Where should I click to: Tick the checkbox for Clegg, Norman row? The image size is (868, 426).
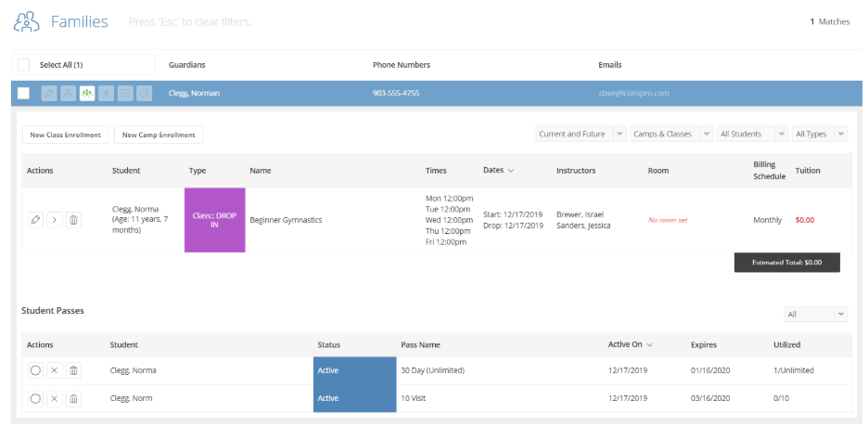click(x=23, y=94)
